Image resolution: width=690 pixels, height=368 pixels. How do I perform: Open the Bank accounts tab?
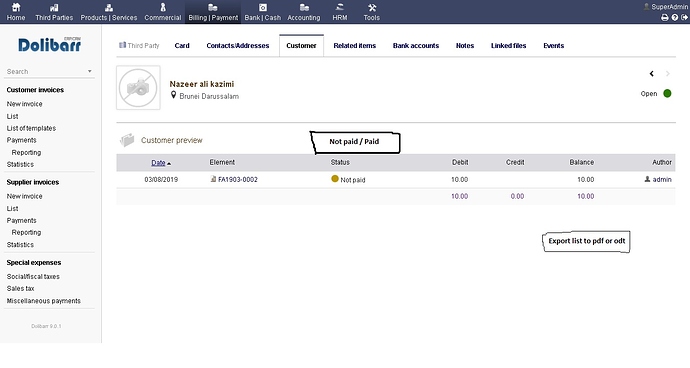click(416, 45)
